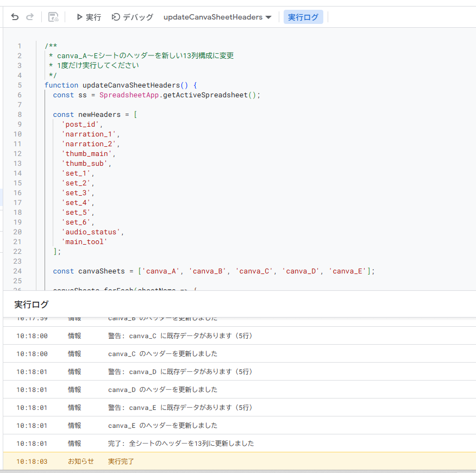Click line number 8 in the gutter
476x473 pixels.
pos(20,115)
